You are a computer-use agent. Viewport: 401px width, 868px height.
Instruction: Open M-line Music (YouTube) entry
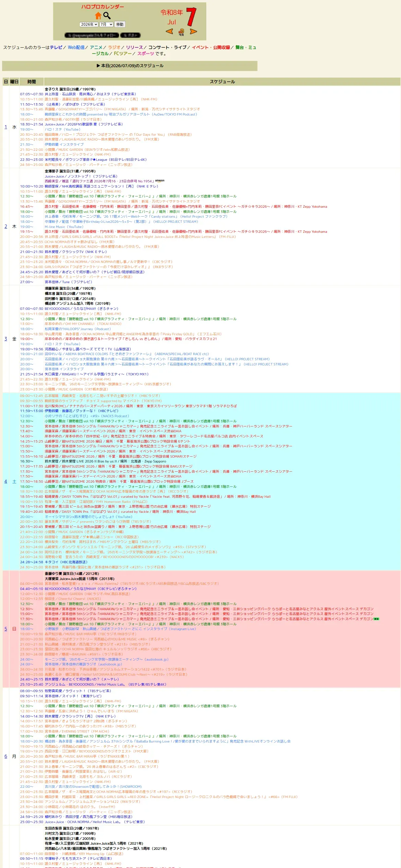pos(64,227)
